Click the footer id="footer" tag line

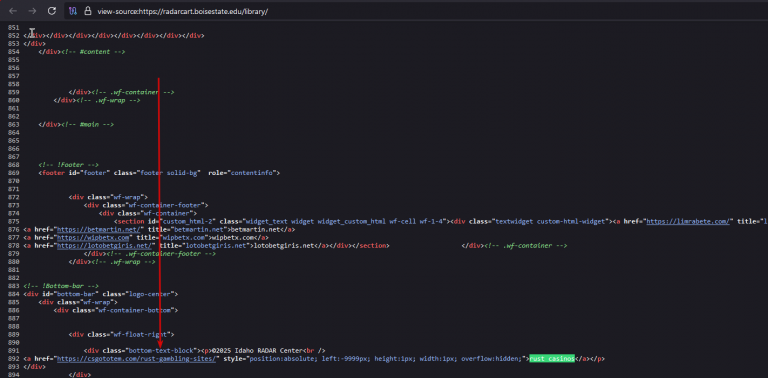[159, 173]
